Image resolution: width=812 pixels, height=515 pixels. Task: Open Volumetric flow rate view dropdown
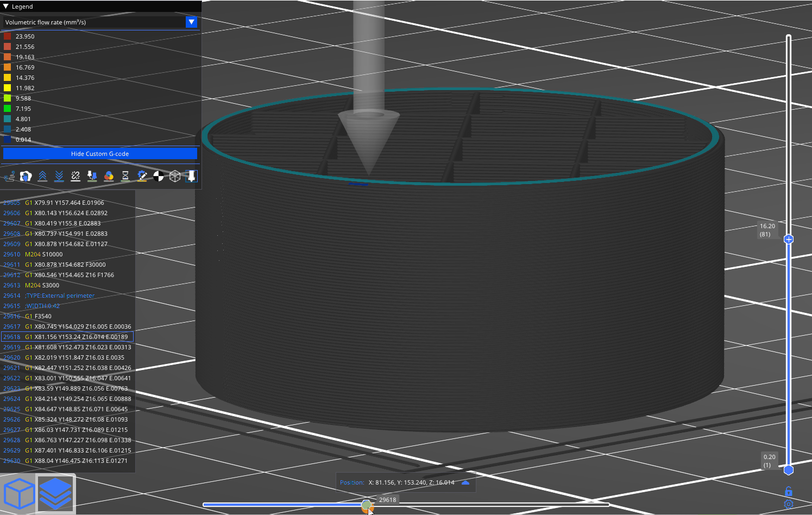click(x=191, y=22)
